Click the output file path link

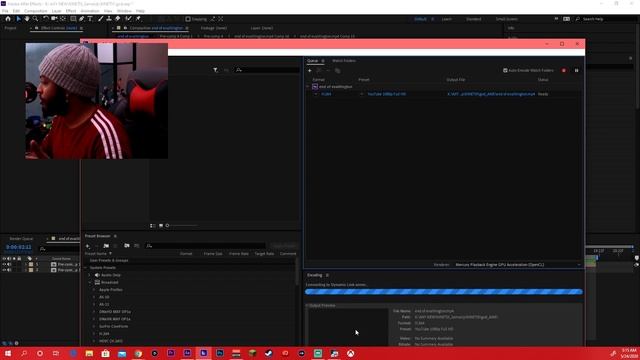491,94
